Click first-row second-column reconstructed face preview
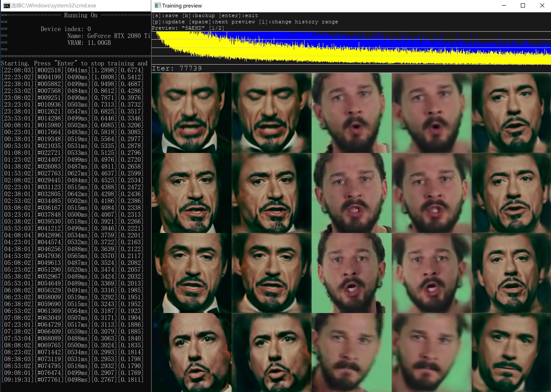Viewport: 551px width, 392px height. [x=272, y=113]
